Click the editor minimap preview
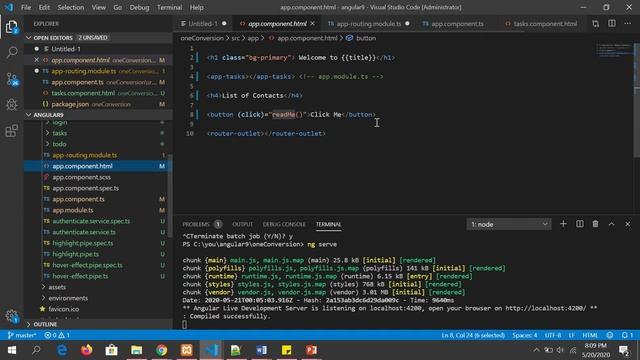 pyautogui.click(x=614, y=51)
